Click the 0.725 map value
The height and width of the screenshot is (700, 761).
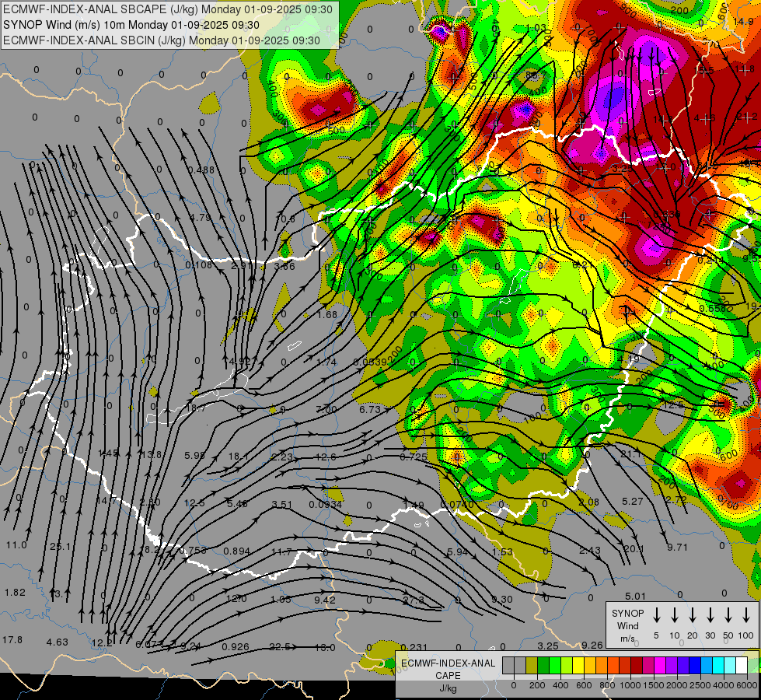coord(414,457)
